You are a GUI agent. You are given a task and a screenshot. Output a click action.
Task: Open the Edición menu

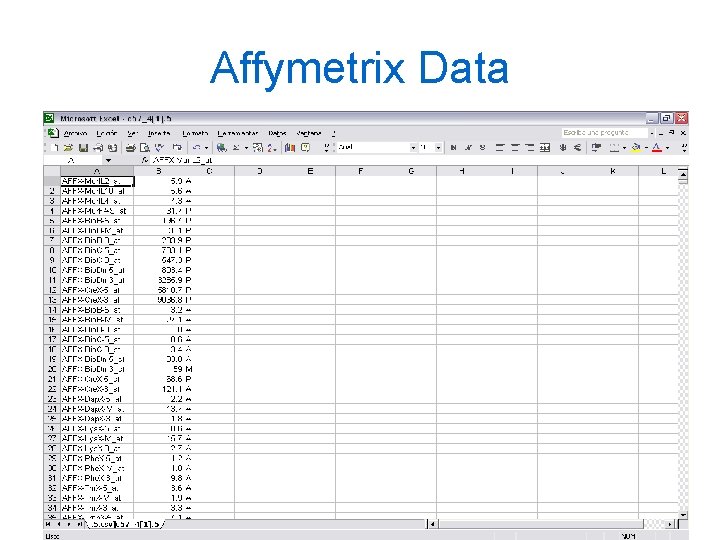(107, 133)
